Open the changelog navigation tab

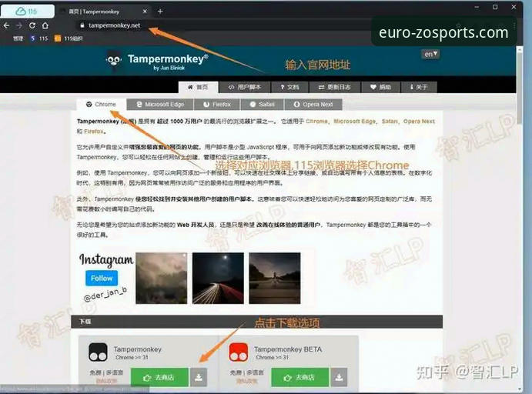(335, 87)
